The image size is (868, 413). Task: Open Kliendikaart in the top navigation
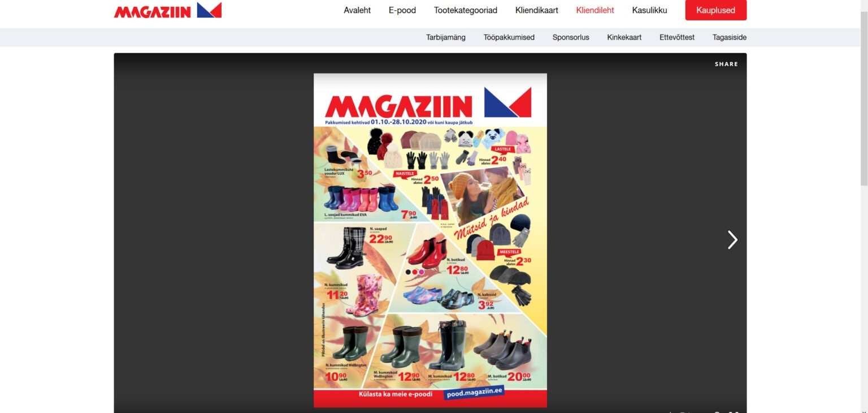click(x=537, y=10)
